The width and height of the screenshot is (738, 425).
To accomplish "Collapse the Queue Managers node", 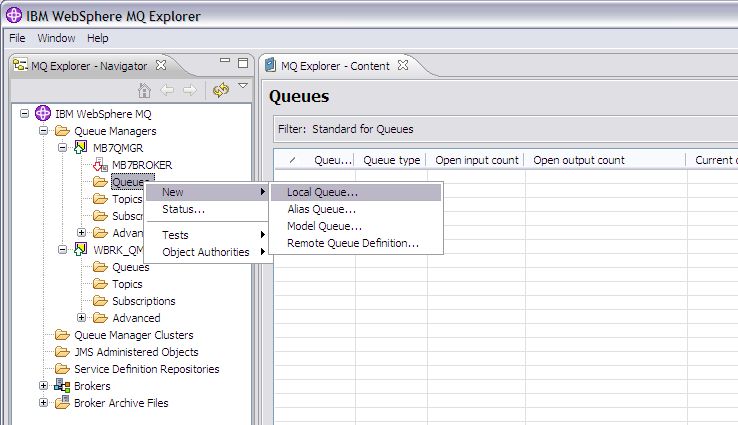I will click(43, 130).
